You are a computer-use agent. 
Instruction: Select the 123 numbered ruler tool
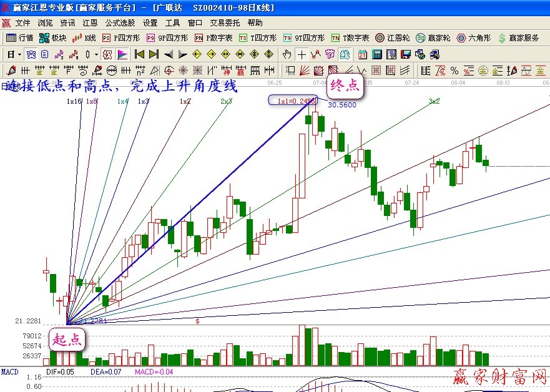[x=255, y=71]
